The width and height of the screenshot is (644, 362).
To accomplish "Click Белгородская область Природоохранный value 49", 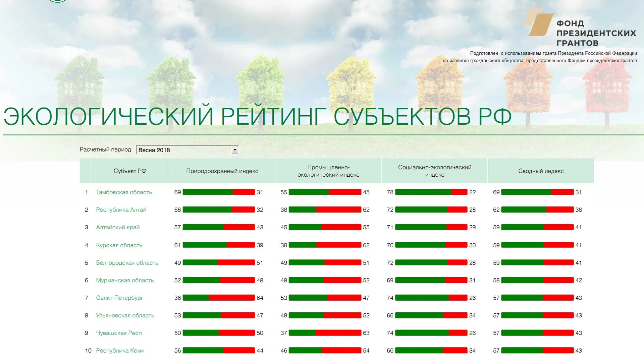I will click(x=177, y=263).
